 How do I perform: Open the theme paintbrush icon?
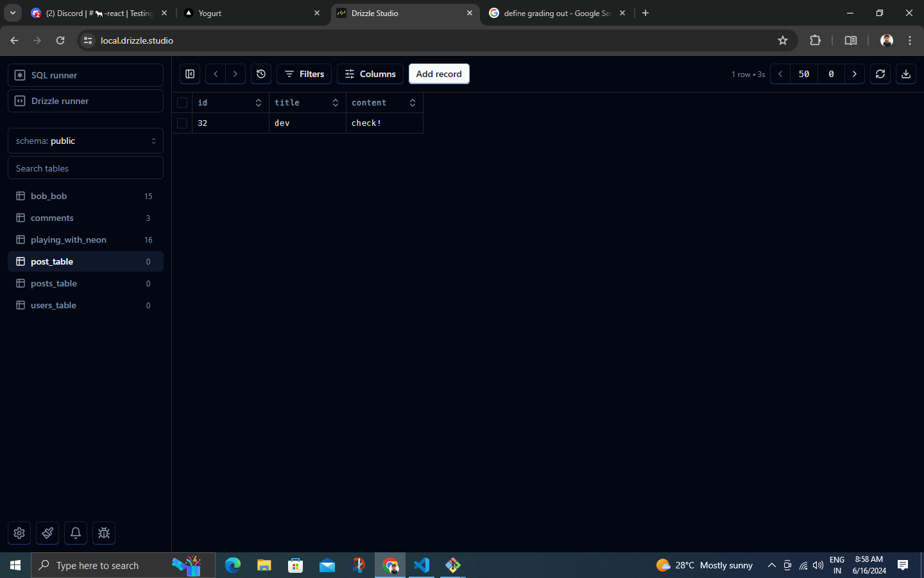click(47, 533)
